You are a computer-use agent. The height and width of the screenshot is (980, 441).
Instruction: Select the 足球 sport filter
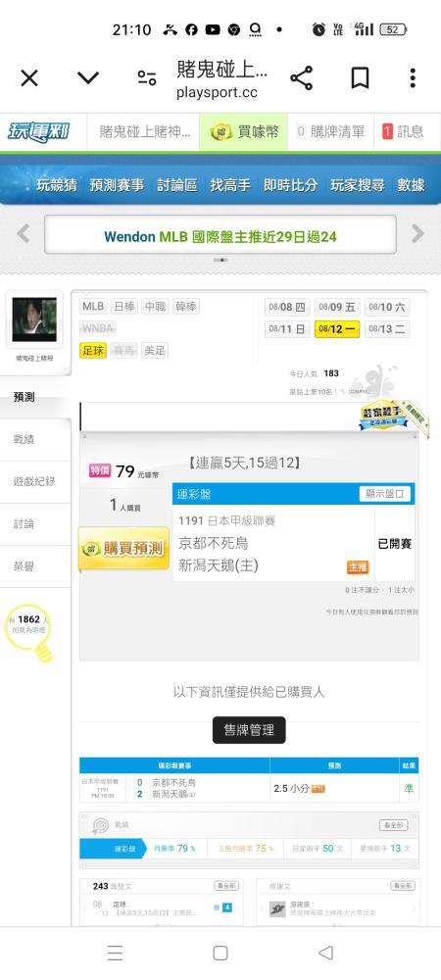[93, 351]
